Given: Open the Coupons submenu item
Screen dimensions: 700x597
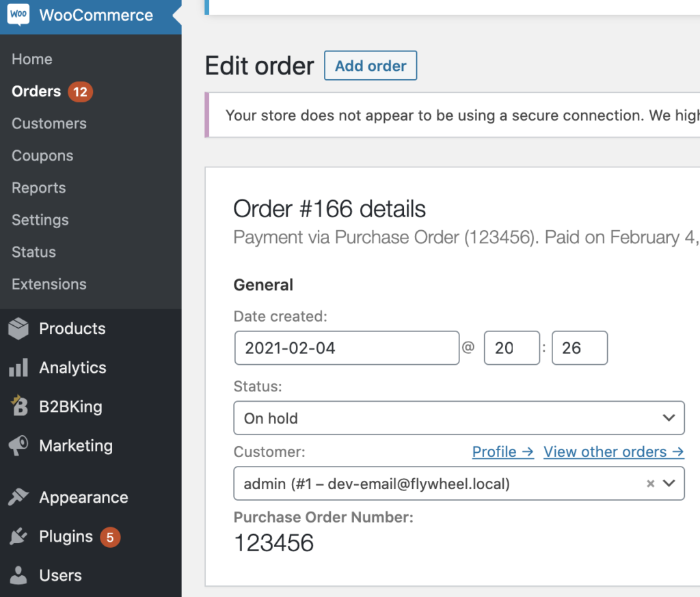Looking at the screenshot, I should tap(42, 156).
